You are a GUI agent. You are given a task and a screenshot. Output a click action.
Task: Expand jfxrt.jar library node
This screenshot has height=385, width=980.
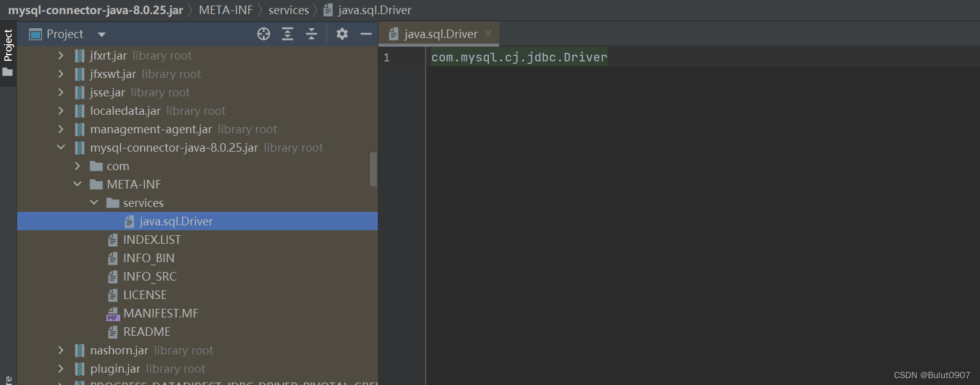pos(61,55)
